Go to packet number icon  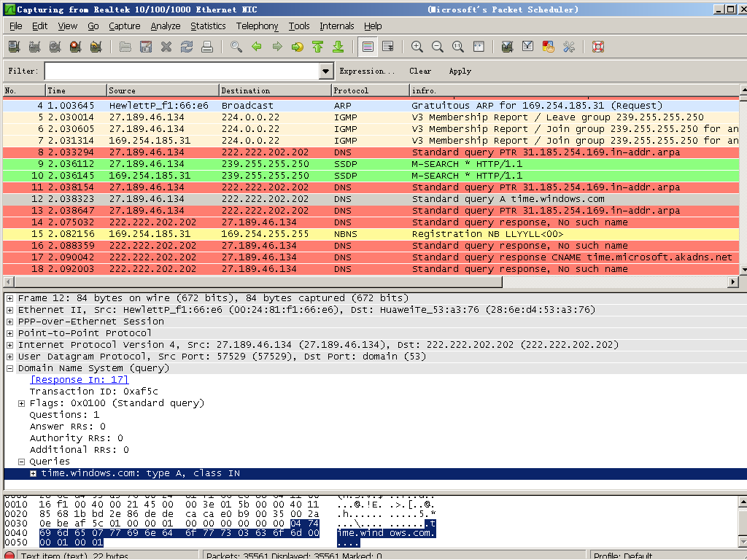298,47
